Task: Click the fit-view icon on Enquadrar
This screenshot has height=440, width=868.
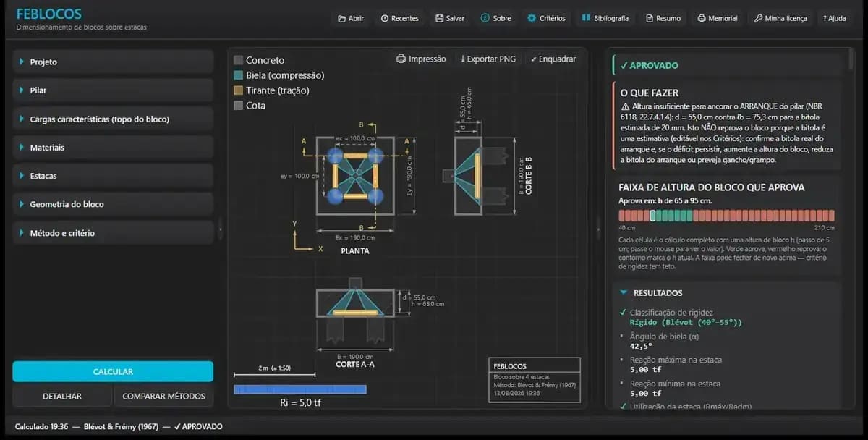Action: 534,59
